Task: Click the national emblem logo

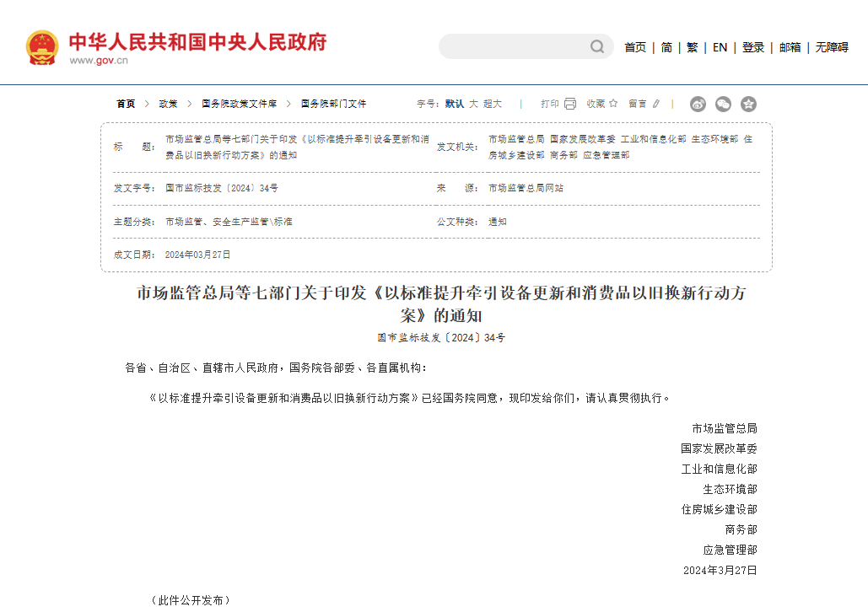Action: tap(42, 48)
